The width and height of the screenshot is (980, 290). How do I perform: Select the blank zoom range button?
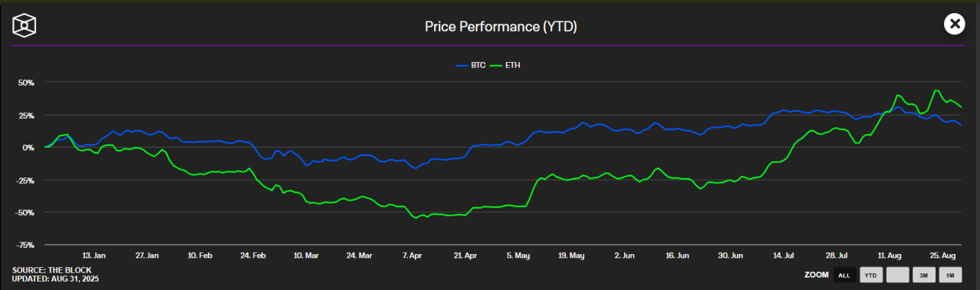click(897, 275)
